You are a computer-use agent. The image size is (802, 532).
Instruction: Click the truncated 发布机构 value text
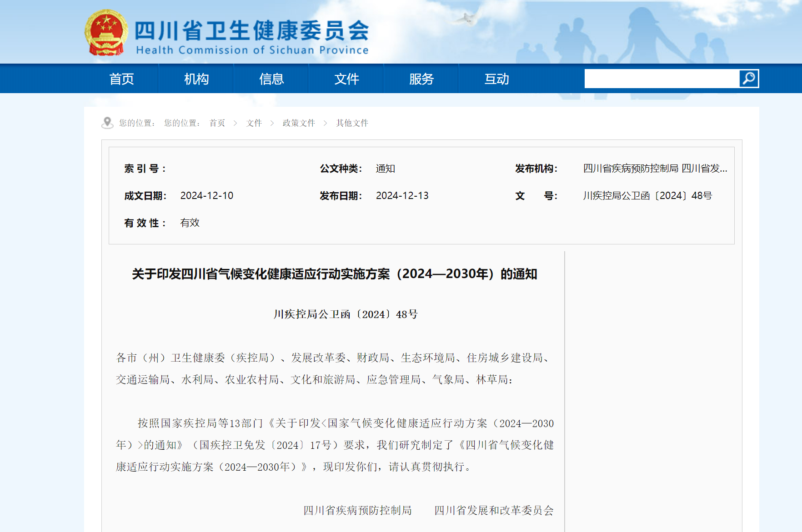[655, 169]
